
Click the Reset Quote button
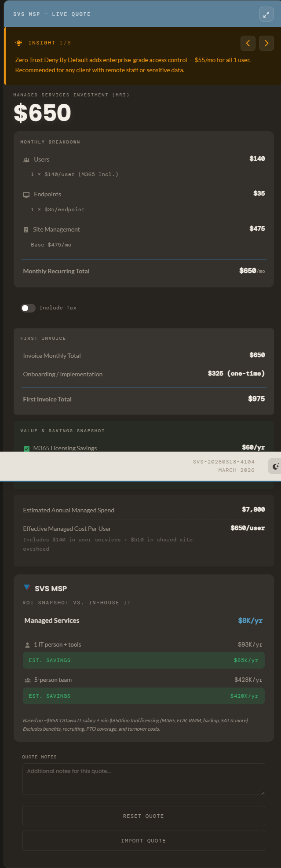point(143,816)
